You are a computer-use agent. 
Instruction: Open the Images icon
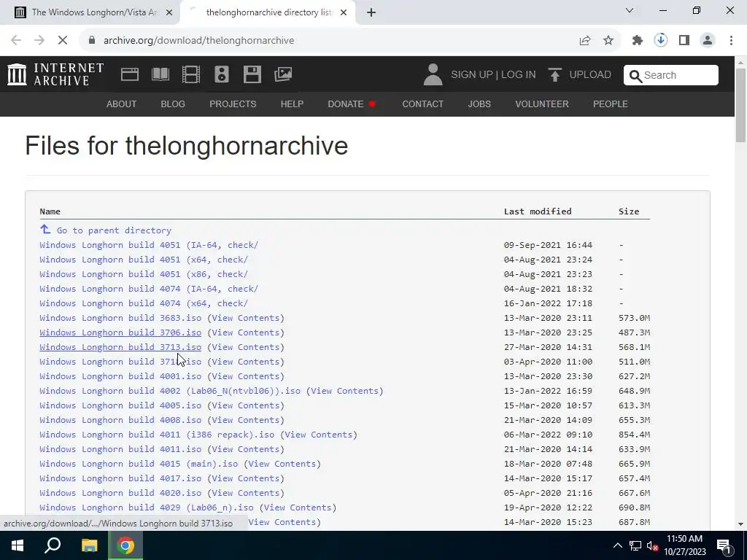[x=283, y=74]
